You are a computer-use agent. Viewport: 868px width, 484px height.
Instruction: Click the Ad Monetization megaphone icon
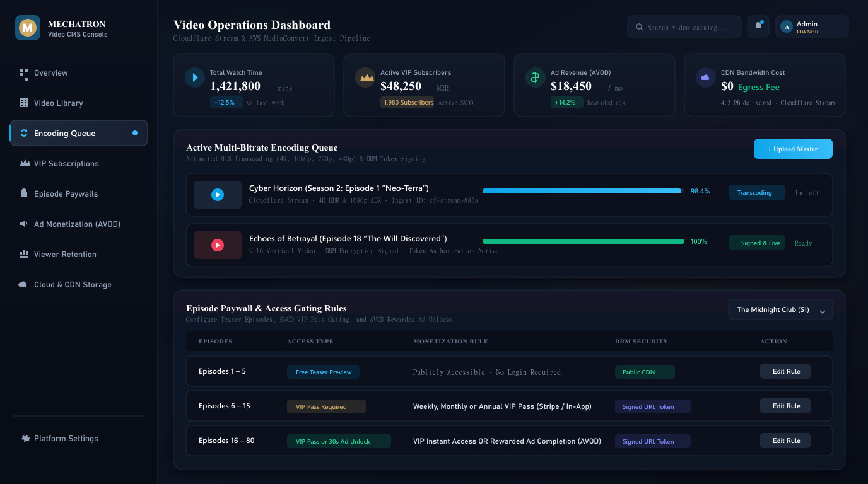click(24, 224)
